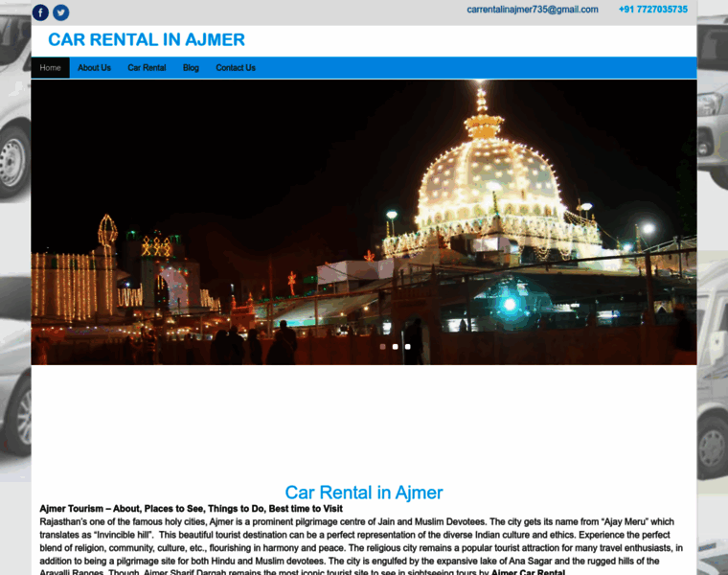
Task: Open the Twitter profile icon
Action: point(60,12)
